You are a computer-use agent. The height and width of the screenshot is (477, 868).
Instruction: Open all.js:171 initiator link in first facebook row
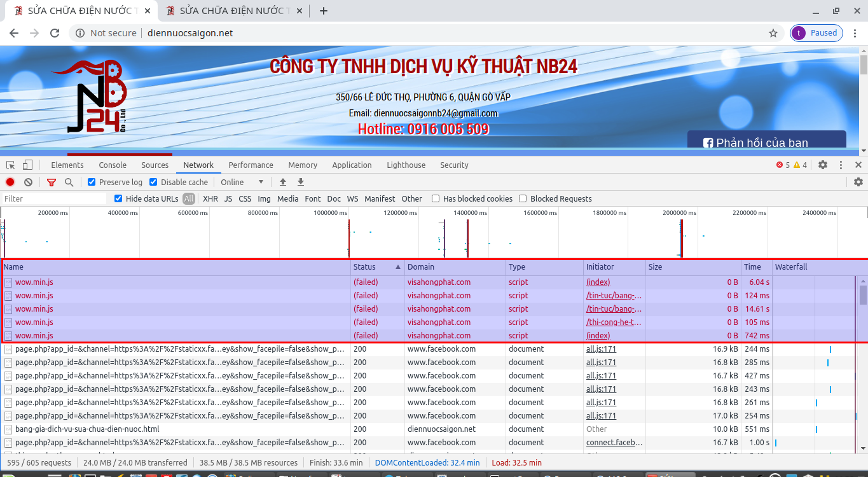coord(601,349)
